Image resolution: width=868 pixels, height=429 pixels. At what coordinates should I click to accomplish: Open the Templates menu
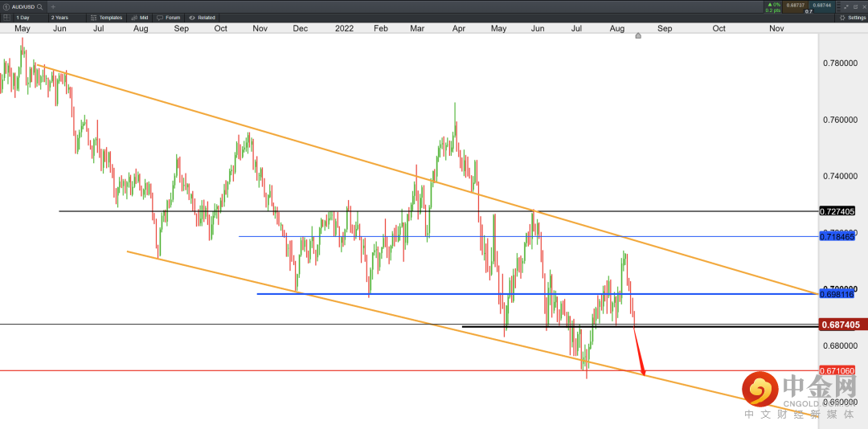coord(106,18)
